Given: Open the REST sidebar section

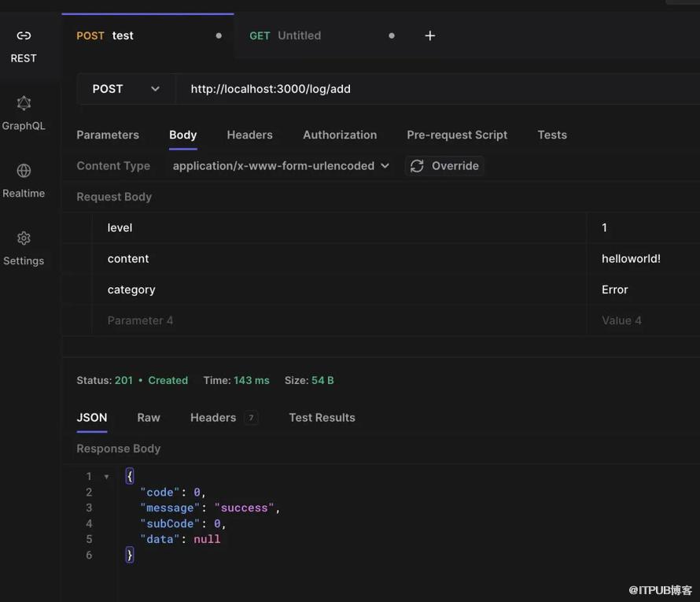Looking at the screenshot, I should 24,45.
